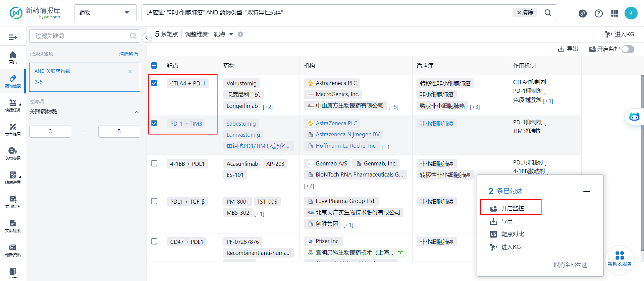644x281 pixels.
Task: Open 临床进展 in sidebar
Action: tap(13, 178)
